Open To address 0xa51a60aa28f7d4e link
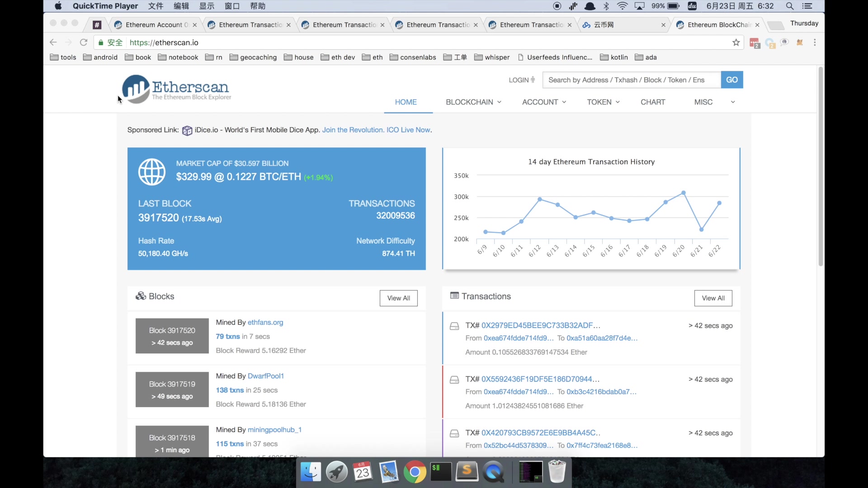The height and width of the screenshot is (488, 868). coord(602,338)
